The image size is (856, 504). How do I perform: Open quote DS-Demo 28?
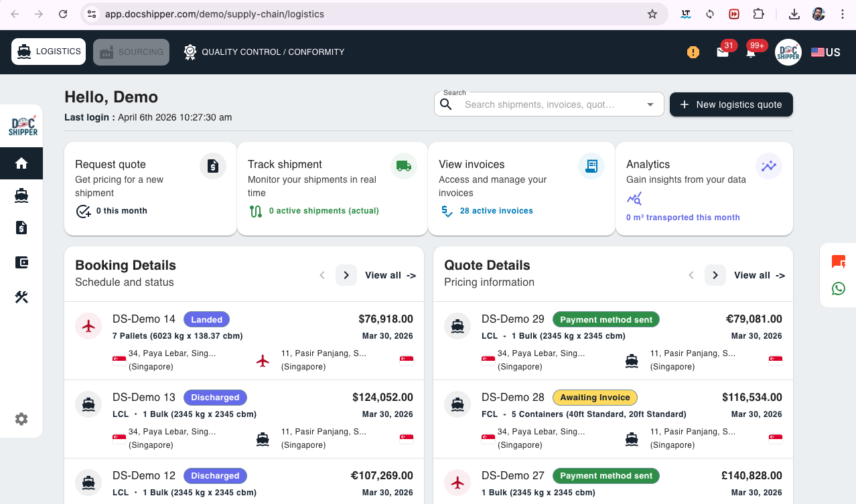coord(513,398)
